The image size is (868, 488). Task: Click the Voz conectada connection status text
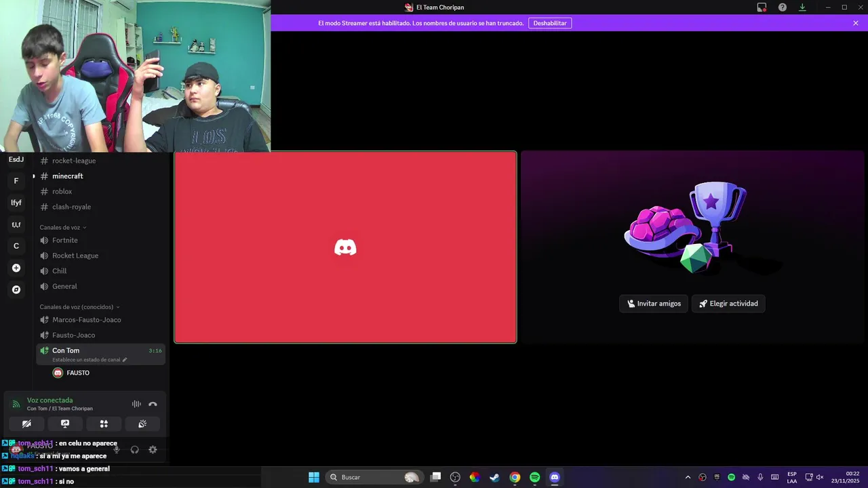click(50, 401)
